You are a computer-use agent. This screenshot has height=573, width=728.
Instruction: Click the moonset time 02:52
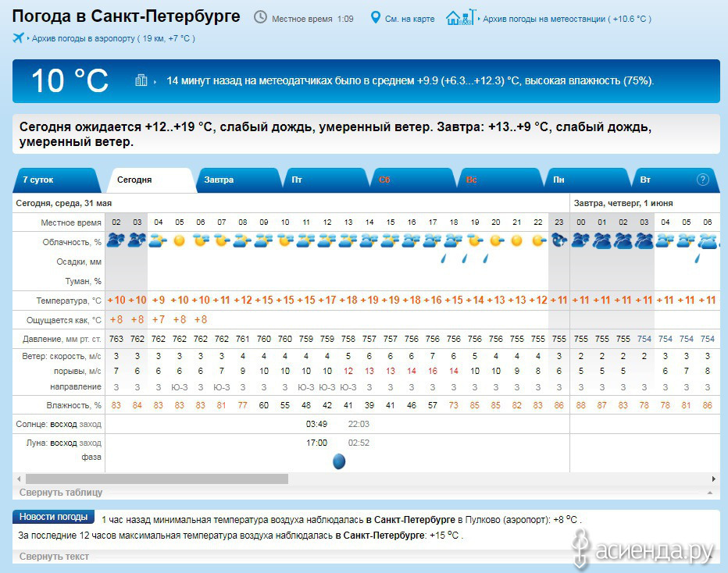click(359, 443)
